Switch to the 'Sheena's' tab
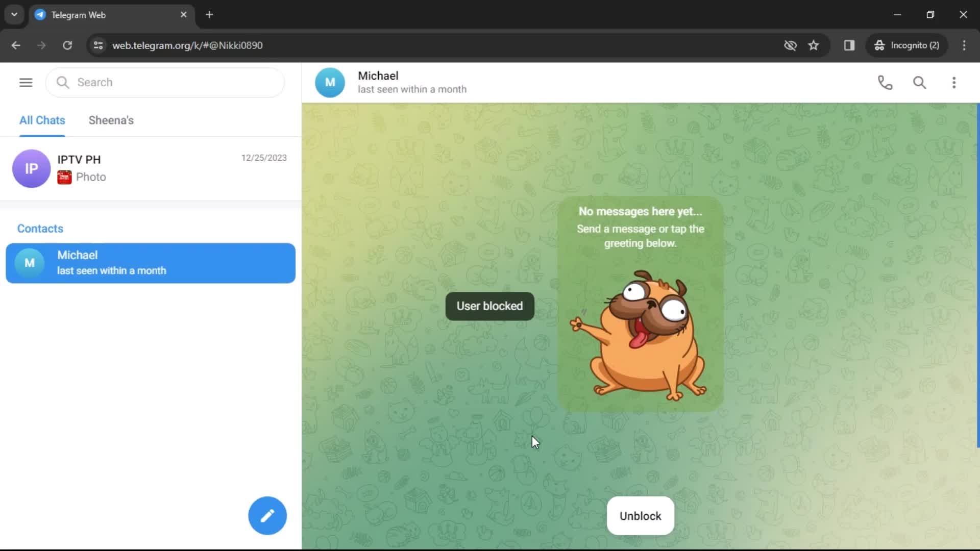Viewport: 980px width, 551px height. coord(111,120)
